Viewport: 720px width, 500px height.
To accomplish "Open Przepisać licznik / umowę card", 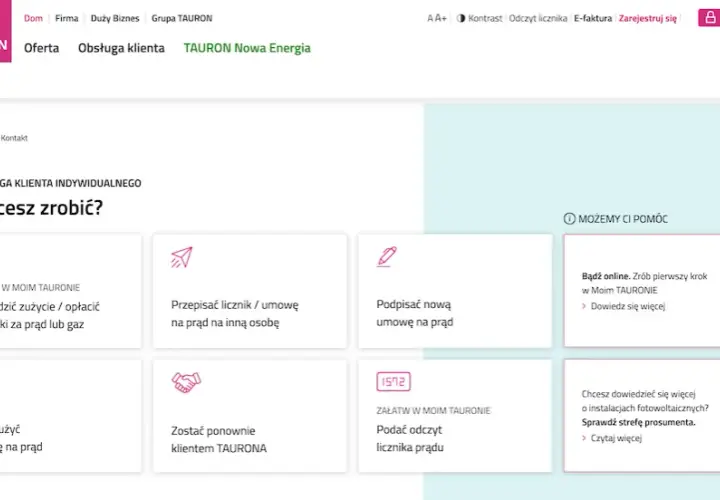I will (x=250, y=291).
